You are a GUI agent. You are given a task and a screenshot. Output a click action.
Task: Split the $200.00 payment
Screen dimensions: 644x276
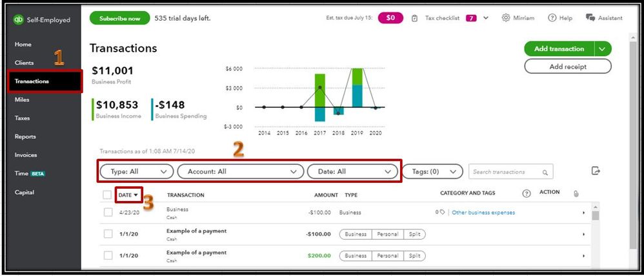click(414, 256)
